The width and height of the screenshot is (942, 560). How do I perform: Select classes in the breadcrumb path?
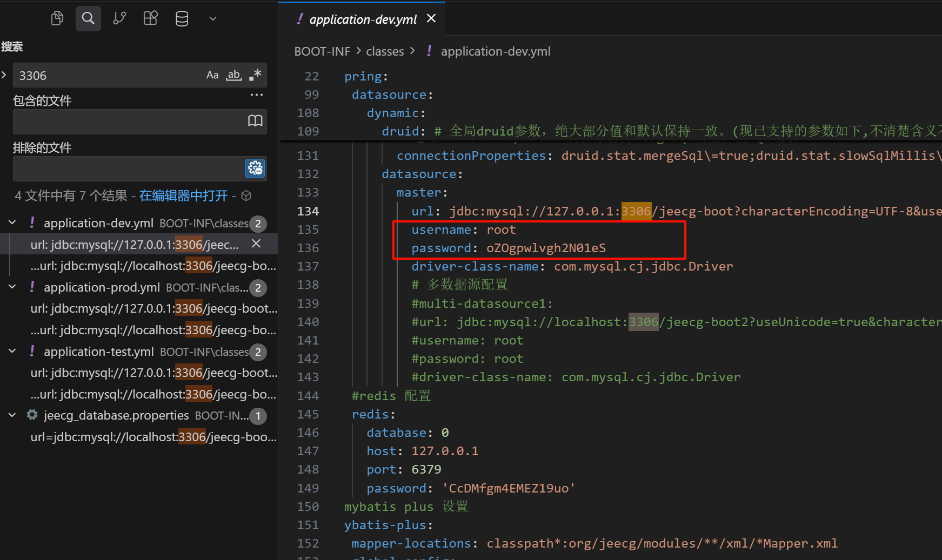point(385,51)
